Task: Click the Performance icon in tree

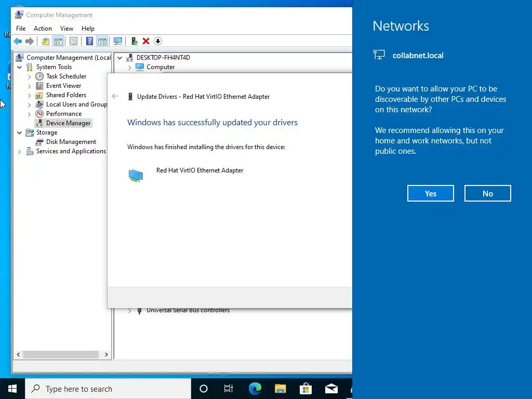Action: 39,114
